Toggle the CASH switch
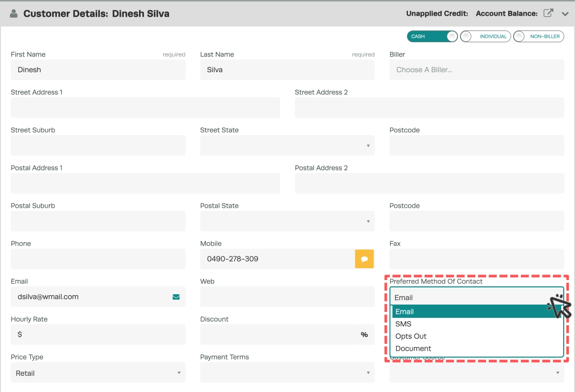 click(432, 36)
